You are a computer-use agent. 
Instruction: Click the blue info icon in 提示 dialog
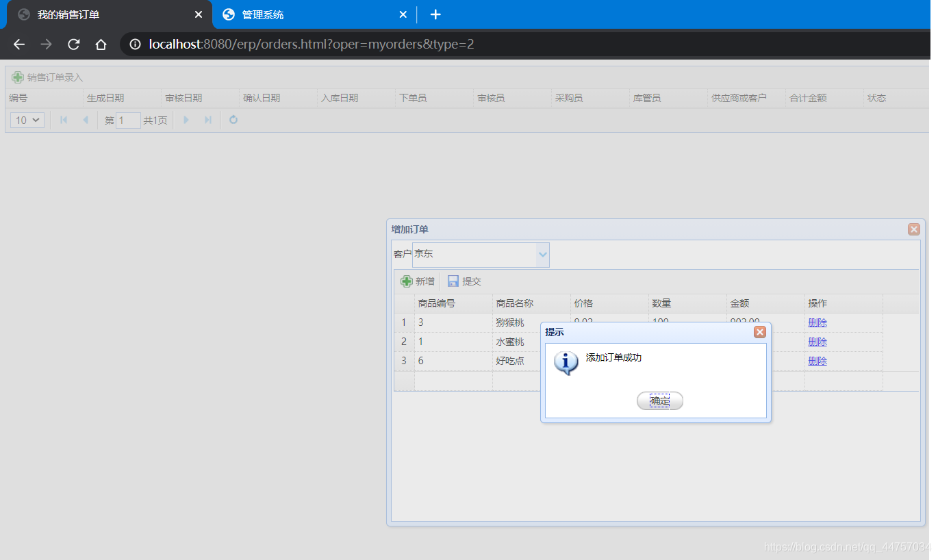click(566, 363)
